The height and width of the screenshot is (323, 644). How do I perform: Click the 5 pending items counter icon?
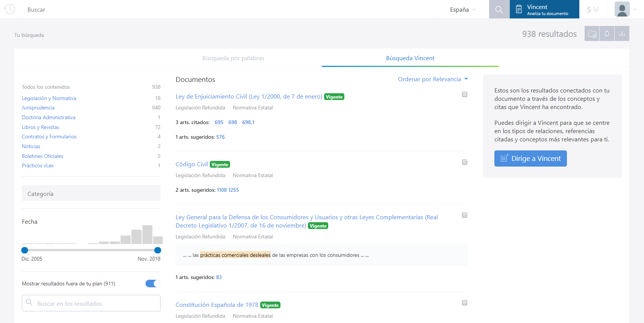click(592, 9)
